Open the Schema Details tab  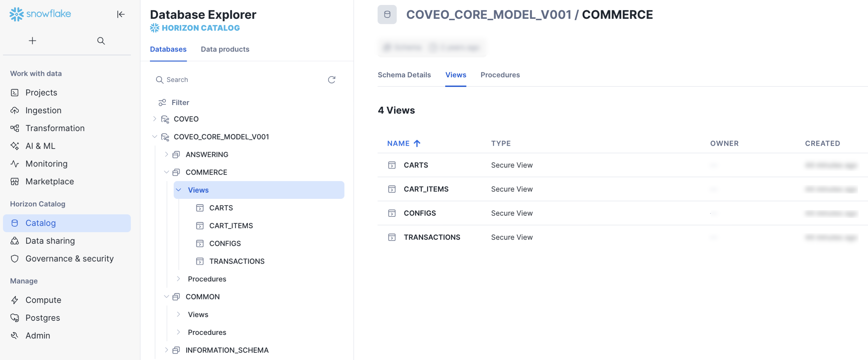click(x=404, y=75)
